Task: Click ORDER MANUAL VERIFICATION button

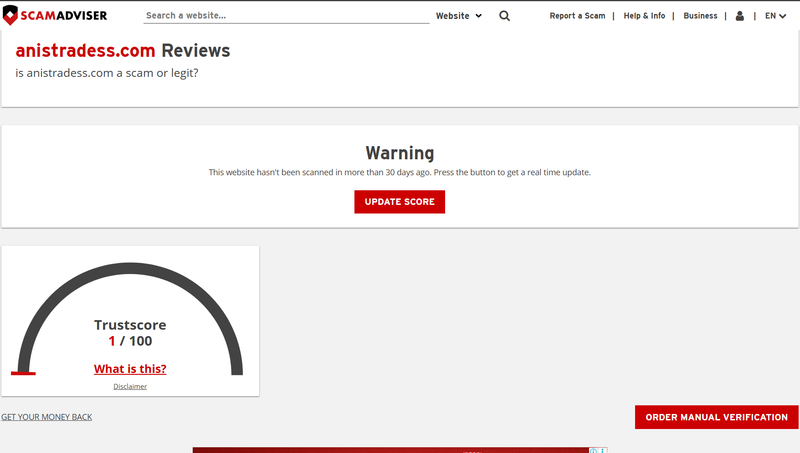Action: point(716,417)
